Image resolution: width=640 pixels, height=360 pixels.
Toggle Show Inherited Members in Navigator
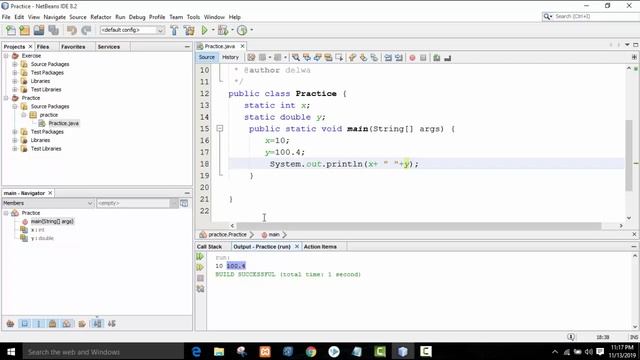click(x=10, y=324)
